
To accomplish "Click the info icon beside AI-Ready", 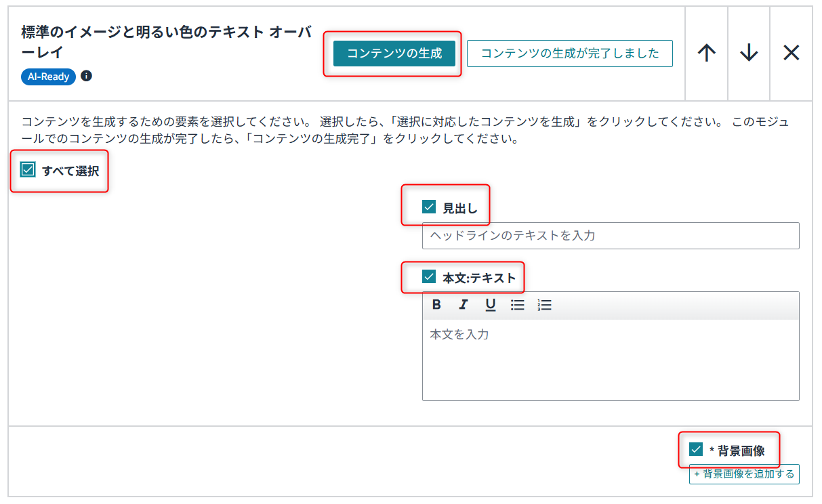I will coord(86,76).
